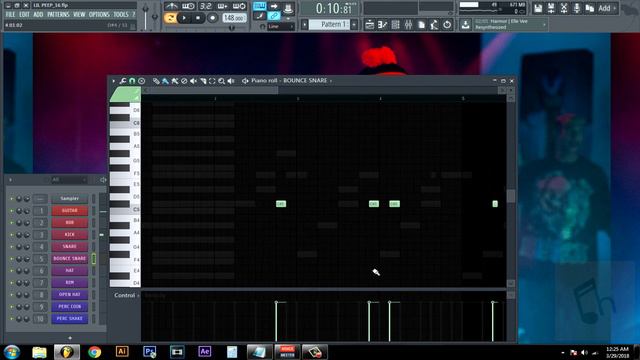This screenshot has width=640, height=360.
Task: Open the OPTIONS menu
Action: pyautogui.click(x=99, y=15)
